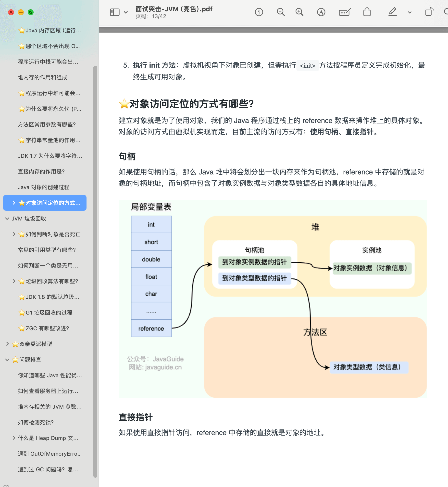The width and height of the screenshot is (448, 487).
Task: Expand the 垃圾回收算法有哪些 outline entry
Action: coord(14,281)
